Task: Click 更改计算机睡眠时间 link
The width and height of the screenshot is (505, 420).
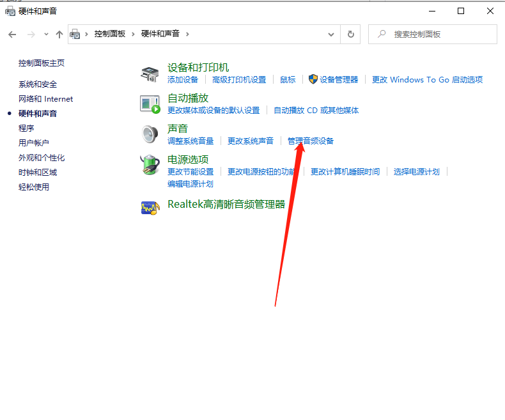Action: click(345, 171)
